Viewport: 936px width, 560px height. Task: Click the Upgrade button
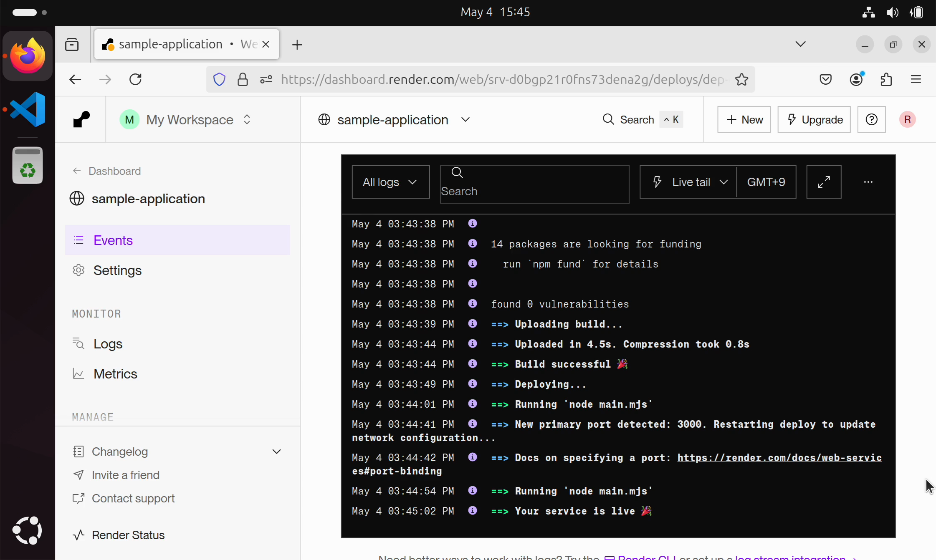click(x=814, y=120)
